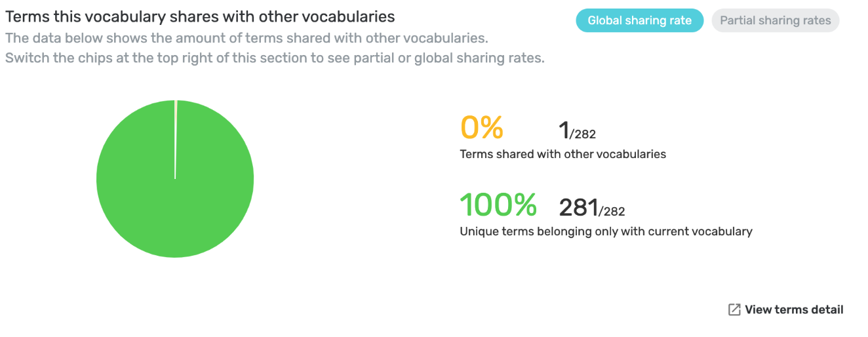The height and width of the screenshot is (337, 868).
Task: Click the description line starting 'The data below'
Action: [x=247, y=39]
